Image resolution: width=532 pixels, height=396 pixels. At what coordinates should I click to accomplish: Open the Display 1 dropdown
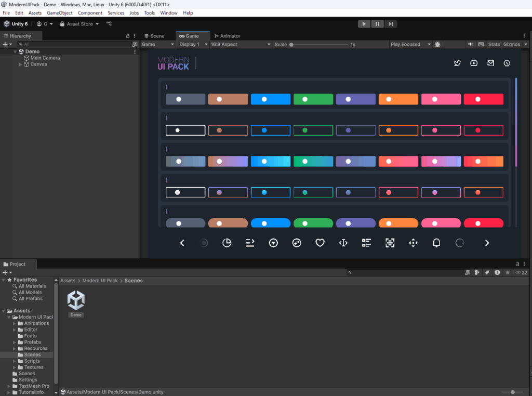coord(193,45)
